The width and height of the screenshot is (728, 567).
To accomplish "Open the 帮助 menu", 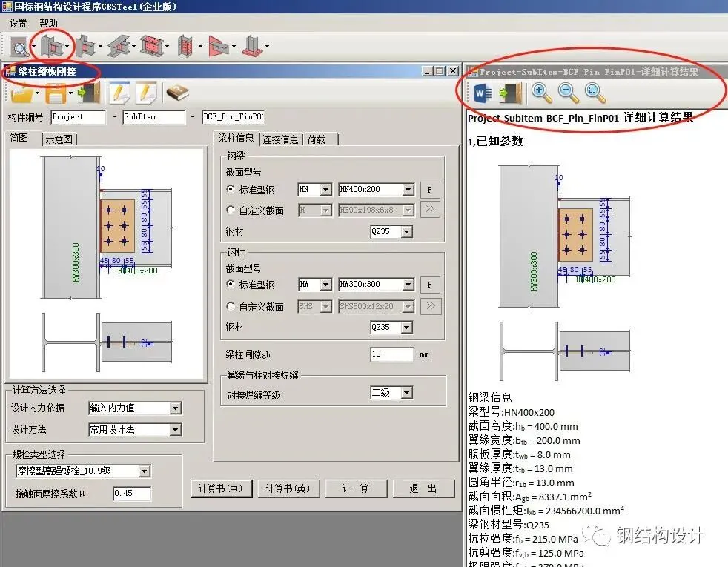I will point(48,23).
